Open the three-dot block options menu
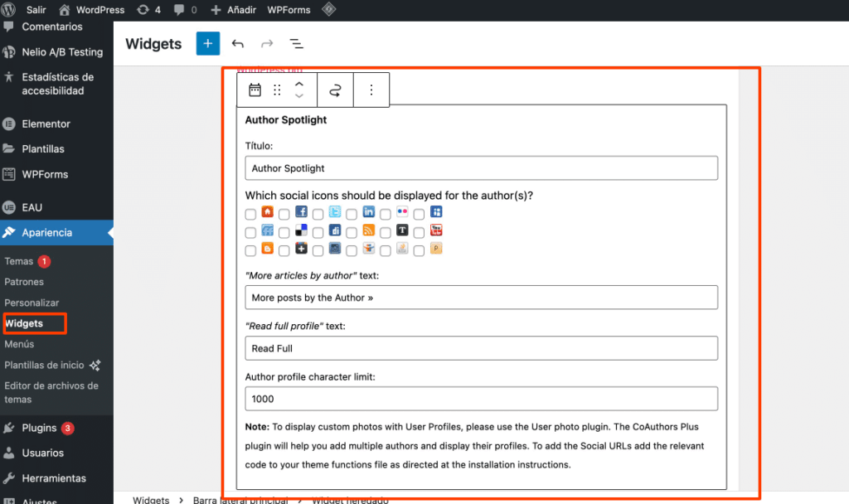This screenshot has height=504, width=849. 371,90
